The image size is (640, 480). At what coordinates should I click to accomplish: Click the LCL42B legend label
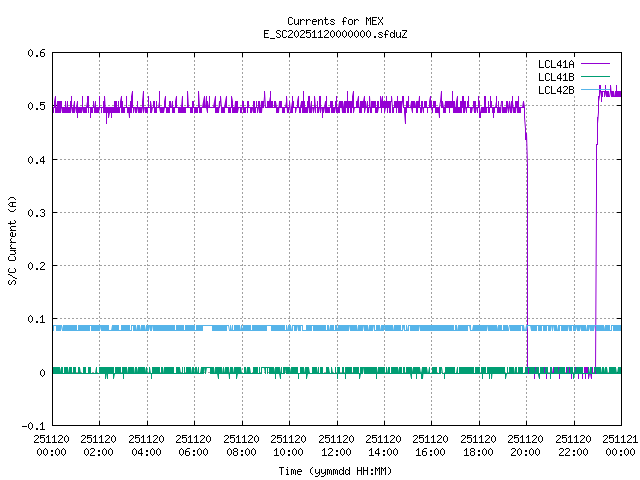coord(555,90)
